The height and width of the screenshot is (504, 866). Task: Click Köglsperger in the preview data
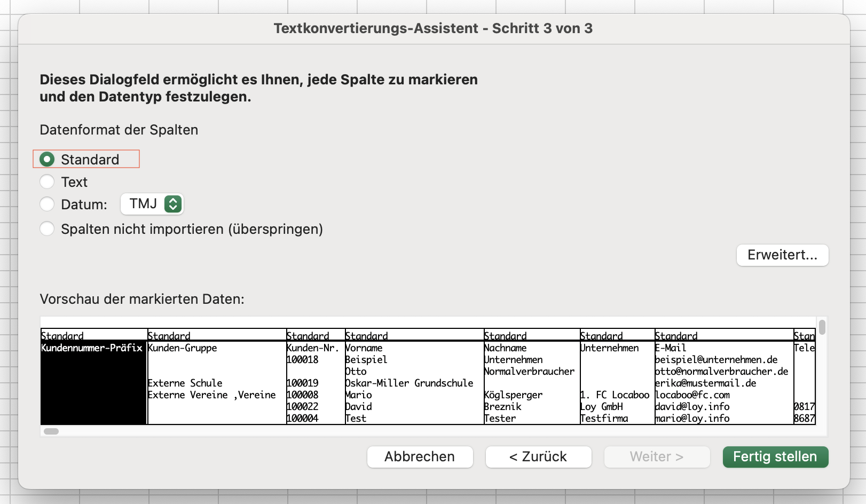tap(514, 395)
